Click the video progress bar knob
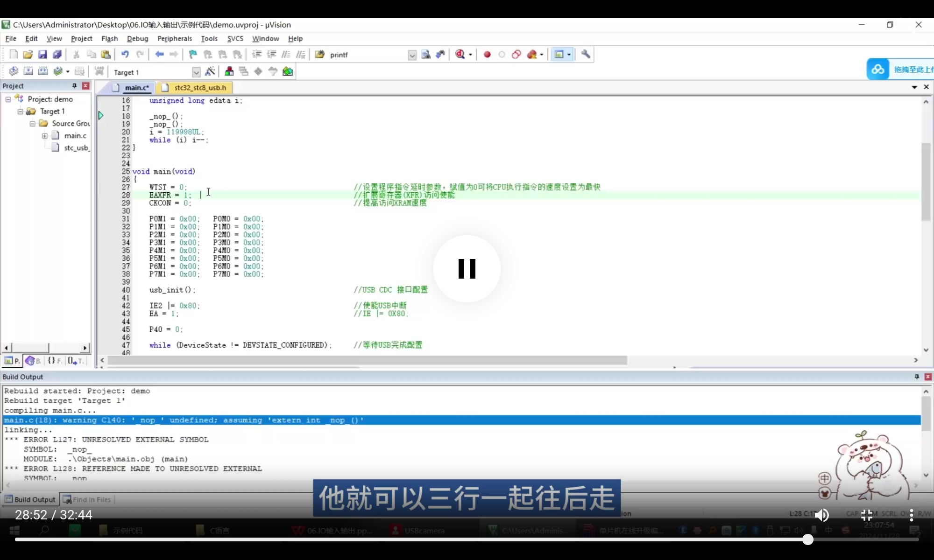 (808, 539)
